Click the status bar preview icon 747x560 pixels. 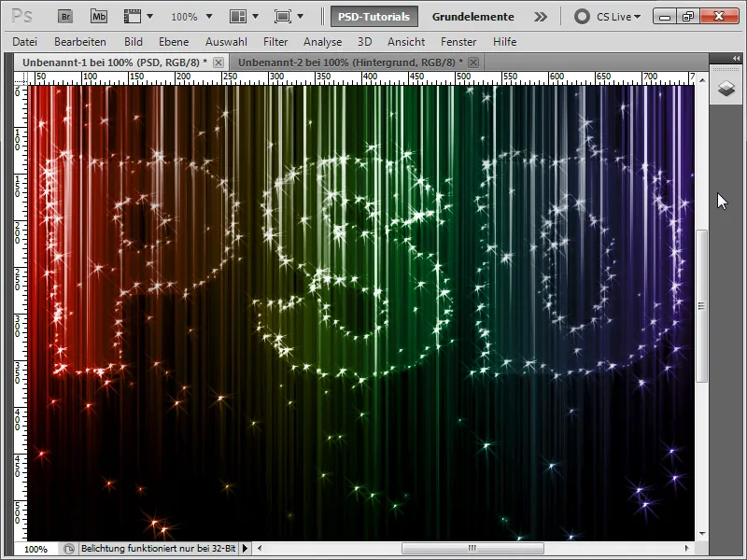(x=68, y=549)
